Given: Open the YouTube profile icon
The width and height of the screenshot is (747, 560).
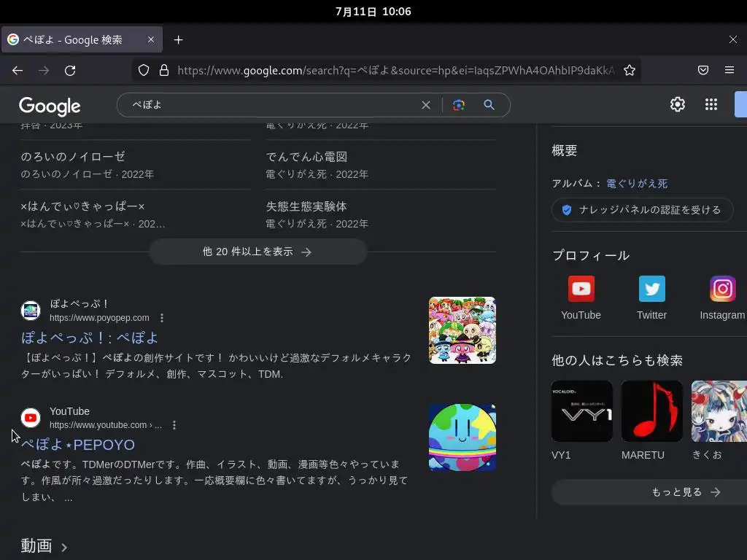Looking at the screenshot, I should point(581,289).
